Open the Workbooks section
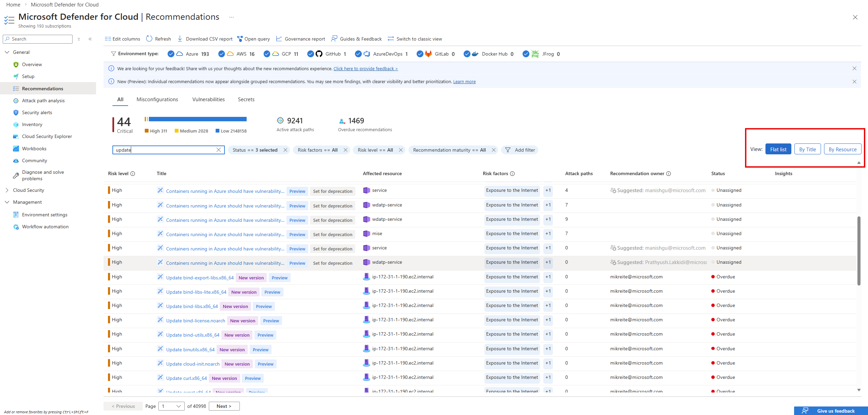 coord(34,149)
